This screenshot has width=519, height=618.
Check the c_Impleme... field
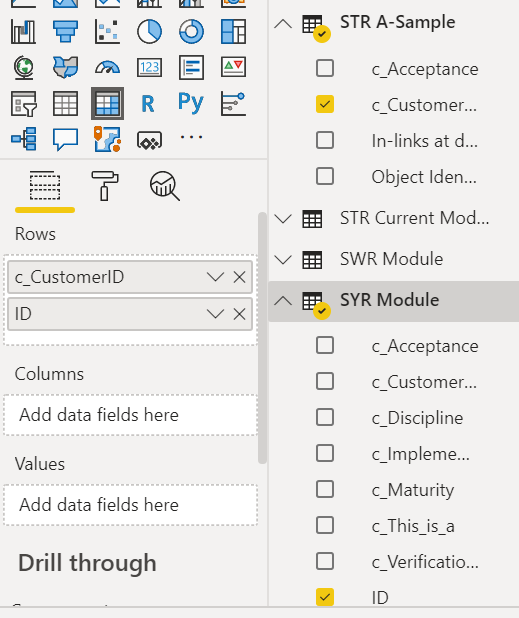pos(325,453)
